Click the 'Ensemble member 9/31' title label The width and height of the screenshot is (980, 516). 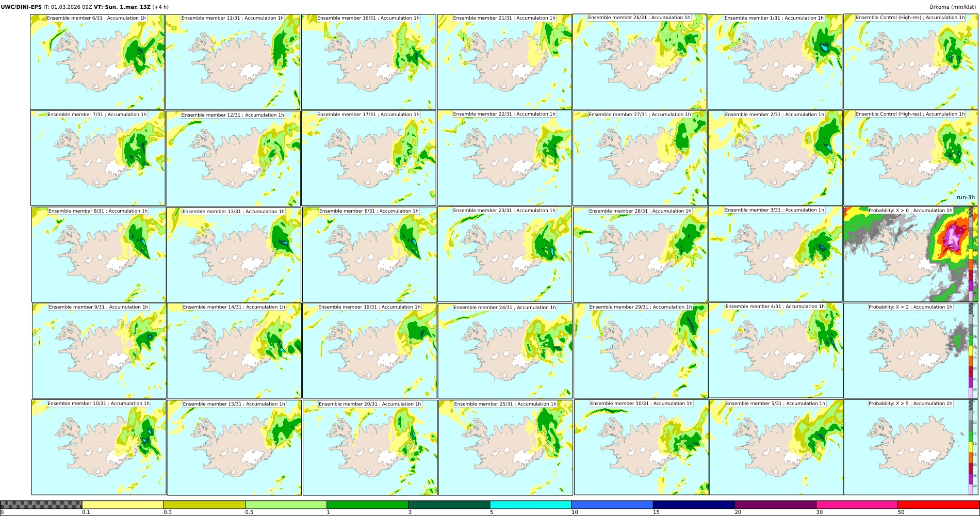click(99, 307)
